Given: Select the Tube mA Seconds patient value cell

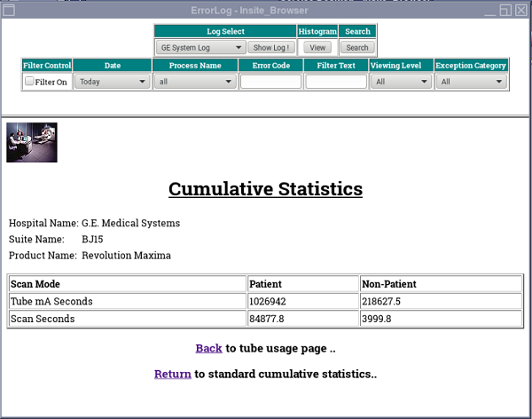Looking at the screenshot, I should tap(302, 302).
